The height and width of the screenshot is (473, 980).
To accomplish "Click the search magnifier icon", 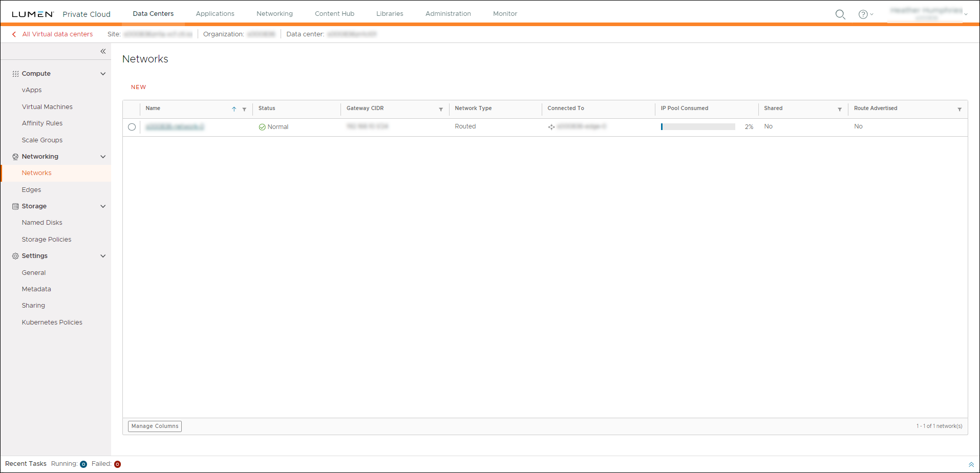I will coord(840,14).
